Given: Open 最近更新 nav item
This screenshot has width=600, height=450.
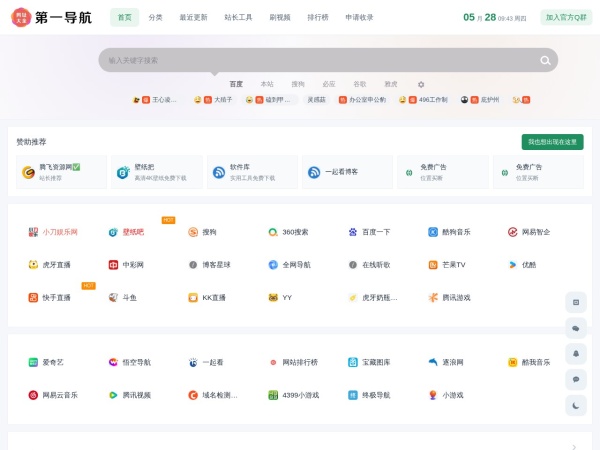Looking at the screenshot, I should pyautogui.click(x=193, y=17).
